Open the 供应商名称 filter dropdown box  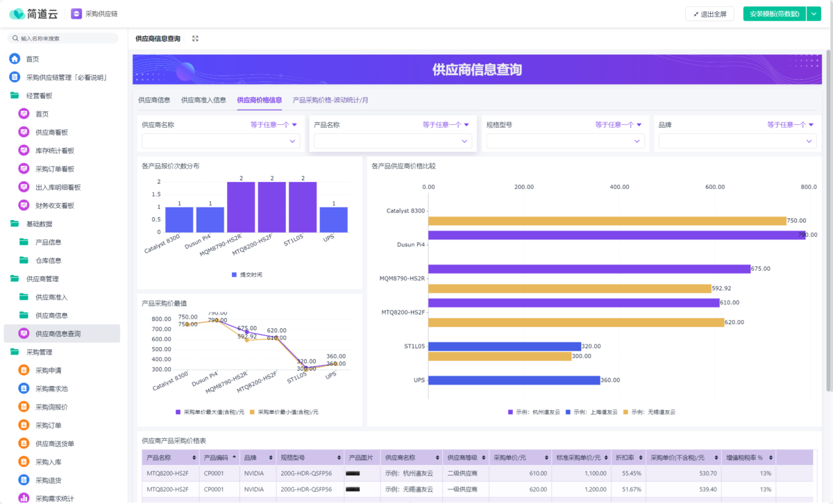(x=221, y=141)
